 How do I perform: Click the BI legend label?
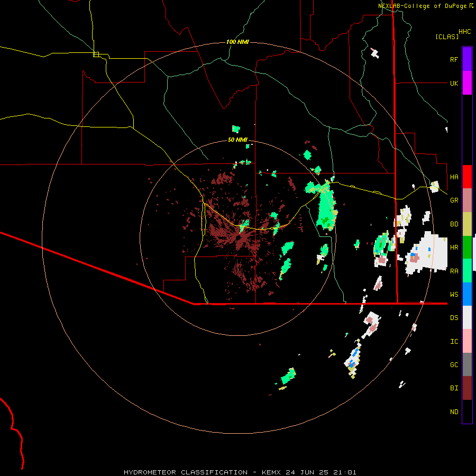pyautogui.click(x=454, y=388)
